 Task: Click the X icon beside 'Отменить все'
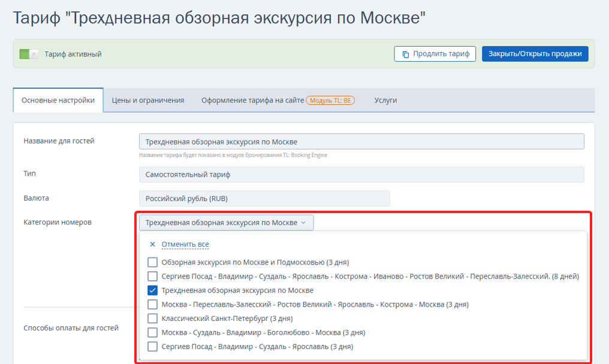153,244
